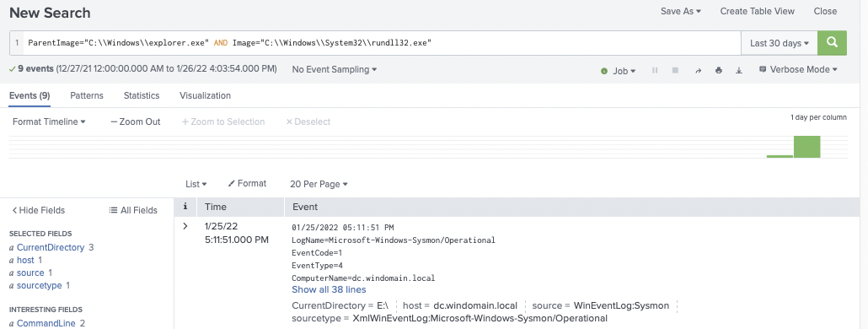The width and height of the screenshot is (868, 329).
Task: Click Create Table View button
Action: (x=757, y=11)
